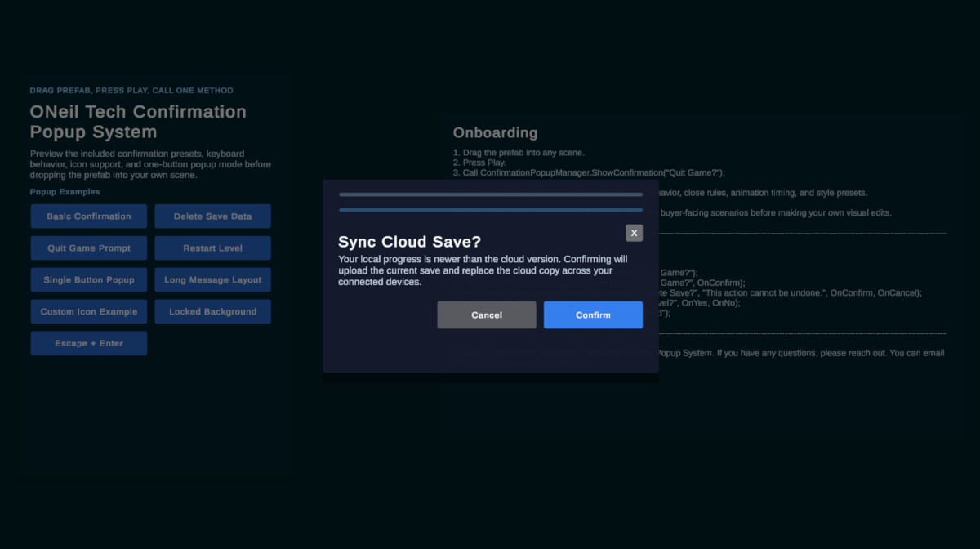Open the Single Button Popup example
The height and width of the screenshot is (549, 980).
click(x=89, y=280)
